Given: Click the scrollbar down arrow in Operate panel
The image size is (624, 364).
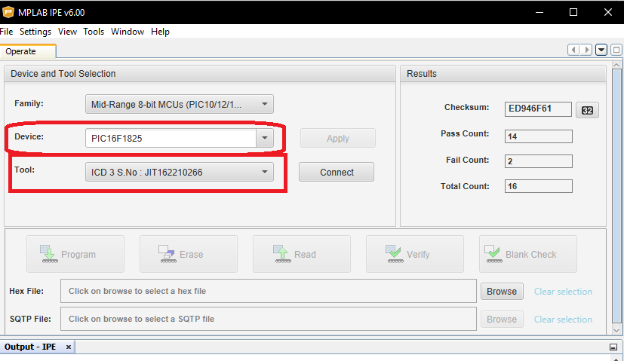Looking at the screenshot, I should (x=617, y=330).
